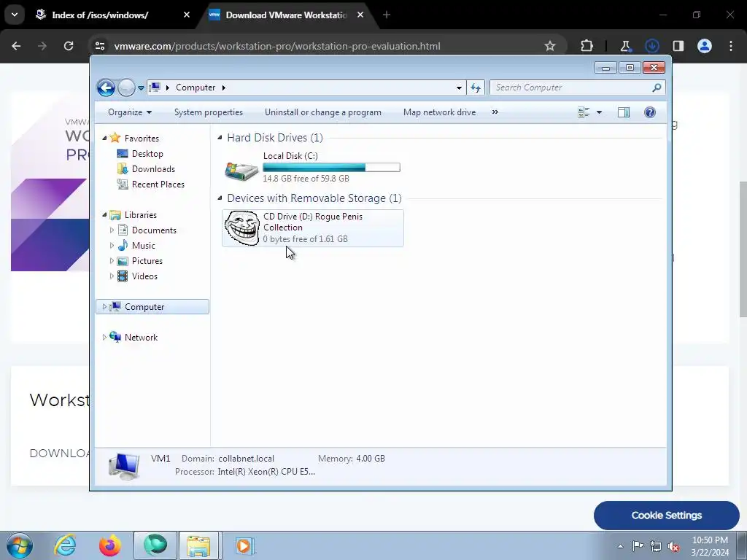
Task: Click the magnifier icon in search box
Action: tap(657, 87)
